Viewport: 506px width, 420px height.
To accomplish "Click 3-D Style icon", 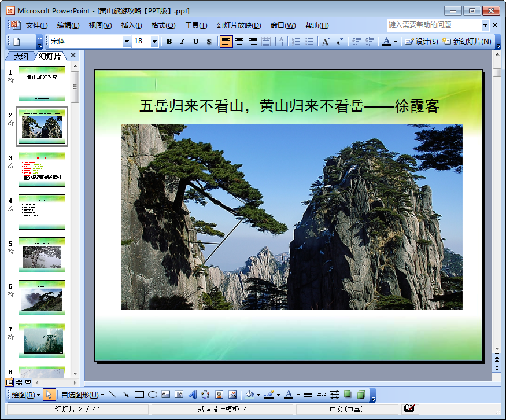I will point(361,395).
